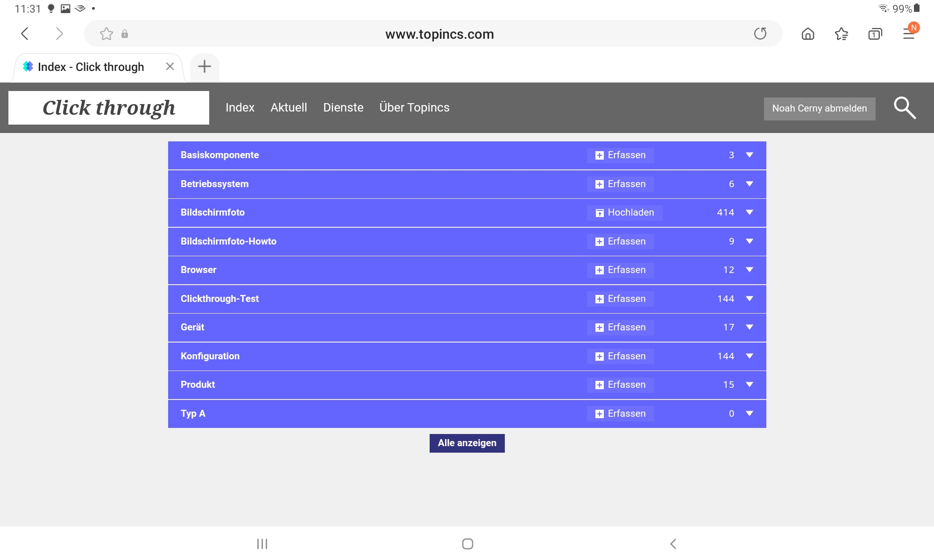Click the search magnifier icon
The image size is (934, 560).
[905, 108]
